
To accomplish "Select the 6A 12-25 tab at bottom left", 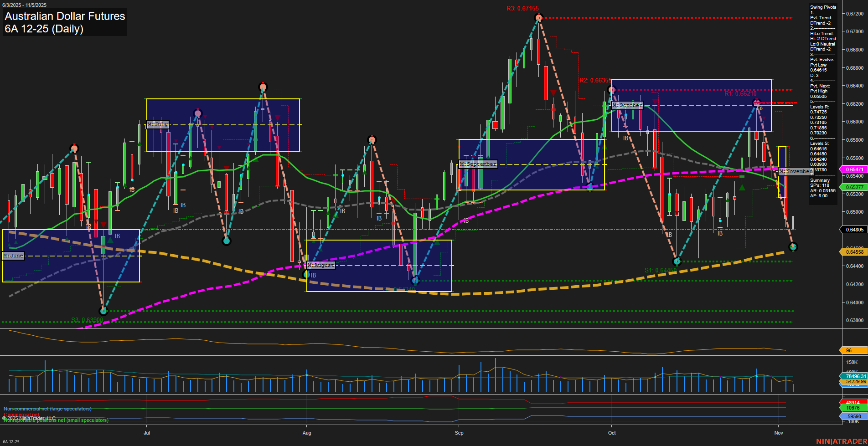I will pos(11,441).
